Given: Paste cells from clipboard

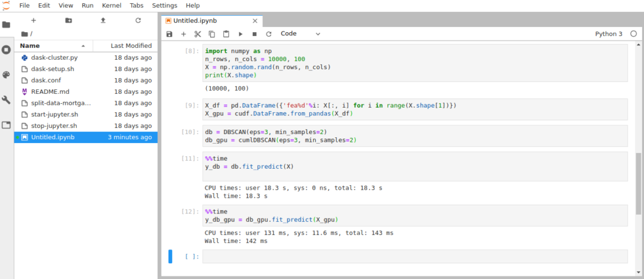Looking at the screenshot, I should (x=226, y=34).
